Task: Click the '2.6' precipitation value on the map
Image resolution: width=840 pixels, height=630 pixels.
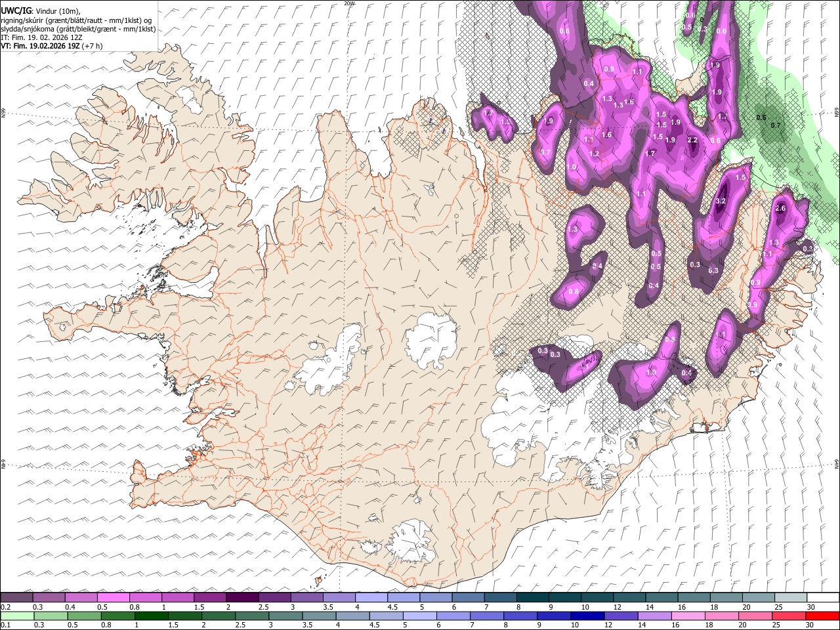Action: [x=780, y=208]
